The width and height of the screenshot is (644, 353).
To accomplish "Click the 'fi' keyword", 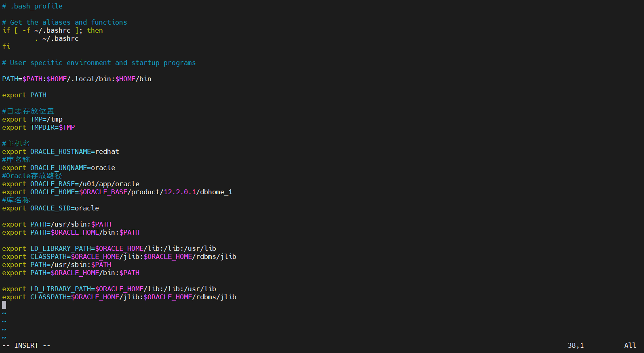I will pos(6,46).
